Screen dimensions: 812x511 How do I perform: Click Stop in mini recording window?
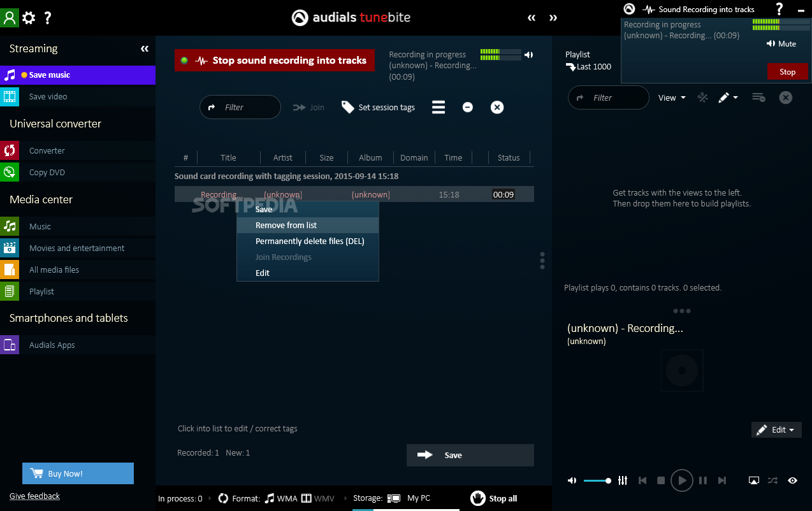tap(788, 72)
